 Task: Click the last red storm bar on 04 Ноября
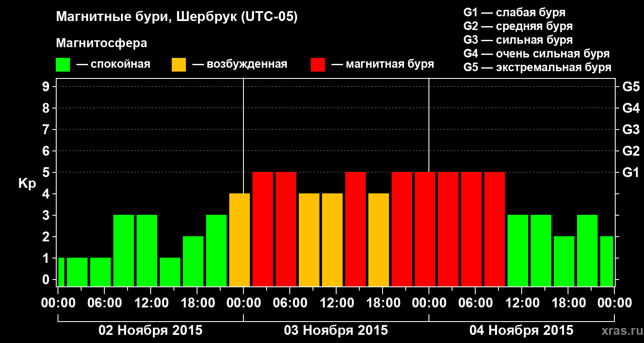click(495, 229)
